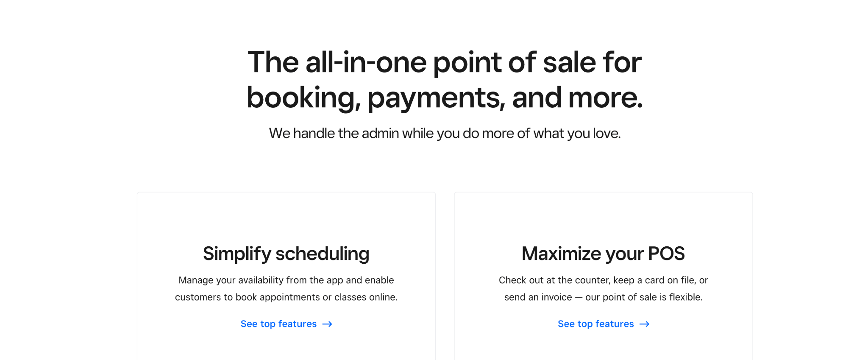Click the word 'Simplify' in the left card heading
The image size is (868, 360).
[237, 254]
